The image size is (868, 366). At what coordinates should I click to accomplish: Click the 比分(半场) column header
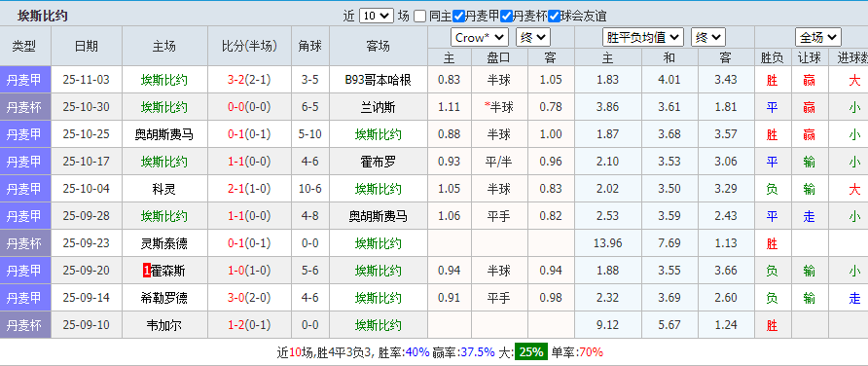tap(249, 46)
